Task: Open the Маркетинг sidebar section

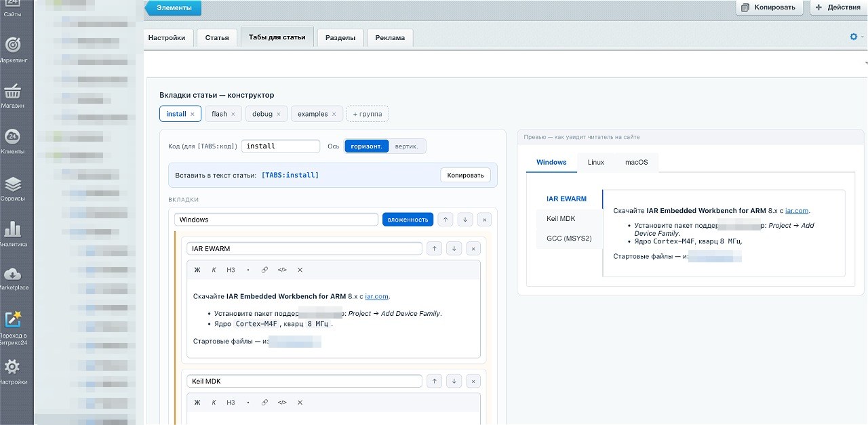Action: pos(12,49)
